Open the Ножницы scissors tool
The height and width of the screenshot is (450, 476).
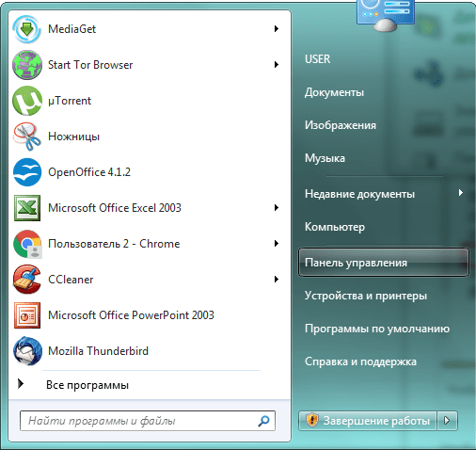point(27,137)
